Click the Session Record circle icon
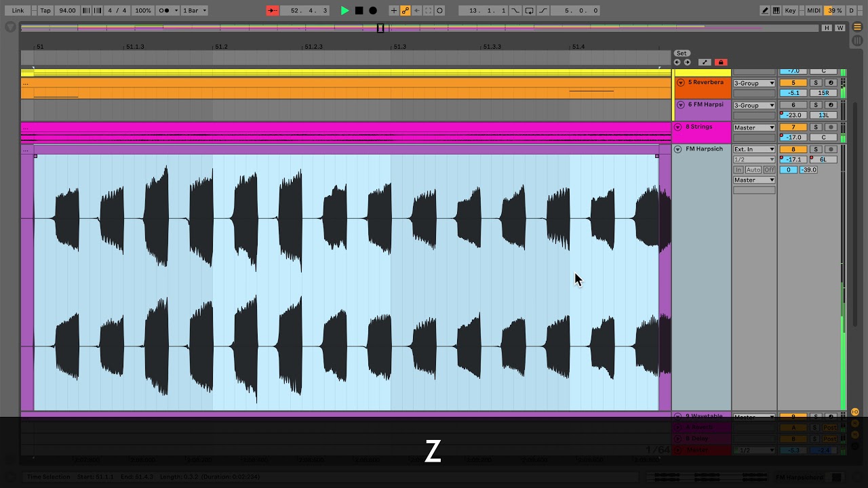868x488 pixels. pos(439,10)
